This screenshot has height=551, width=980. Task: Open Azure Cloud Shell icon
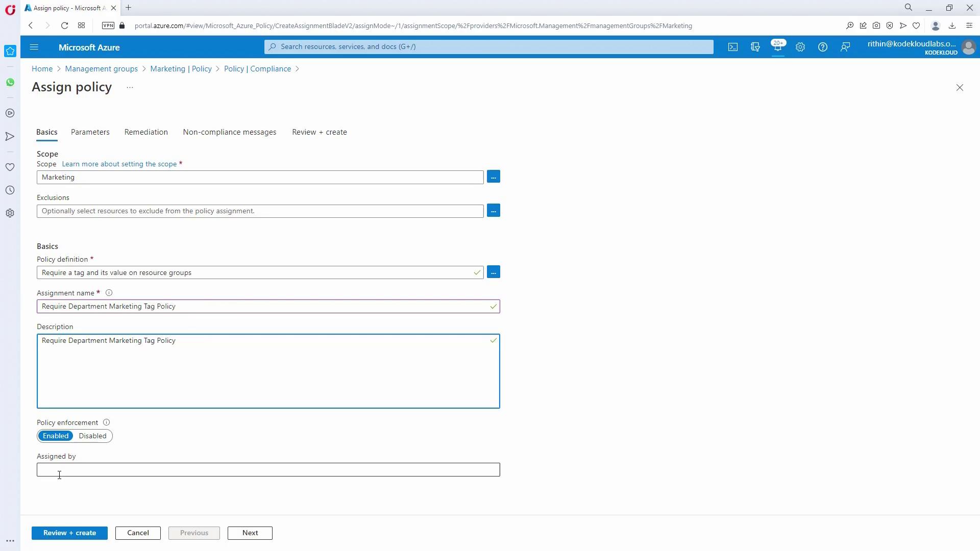[x=733, y=47]
